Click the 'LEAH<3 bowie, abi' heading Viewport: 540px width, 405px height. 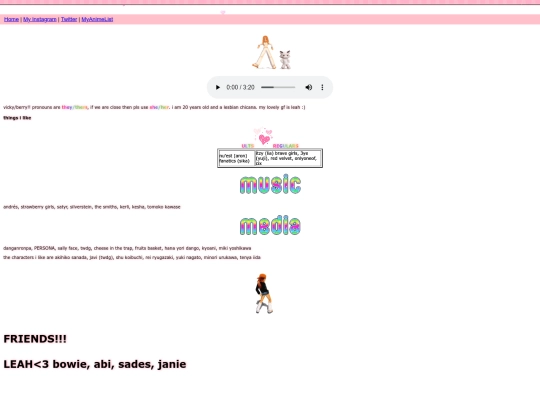pyautogui.click(x=95, y=364)
